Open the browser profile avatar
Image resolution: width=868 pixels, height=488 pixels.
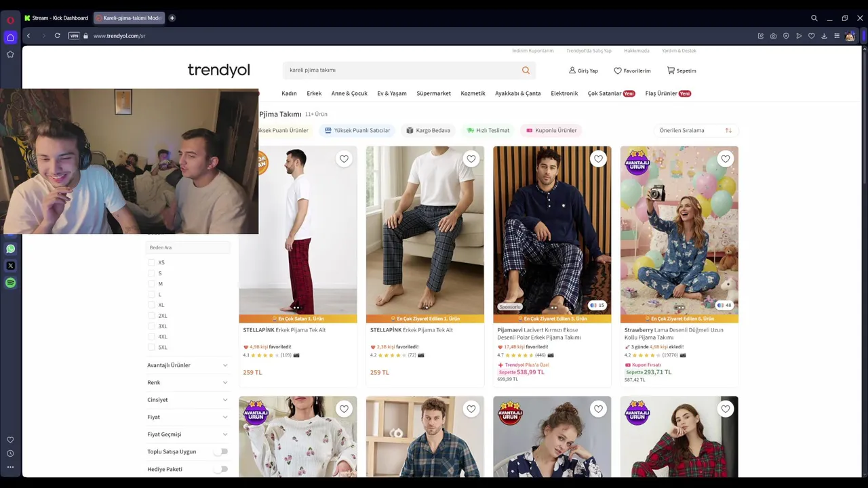[x=850, y=36]
